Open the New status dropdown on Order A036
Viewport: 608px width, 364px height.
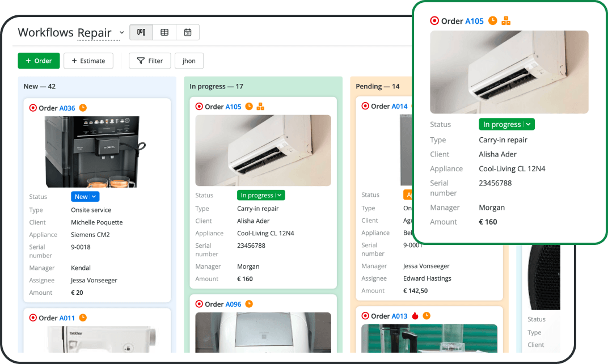coord(85,197)
